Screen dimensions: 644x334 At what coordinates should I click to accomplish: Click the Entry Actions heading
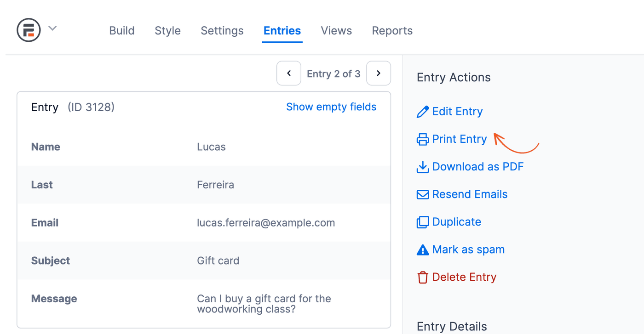tap(454, 77)
